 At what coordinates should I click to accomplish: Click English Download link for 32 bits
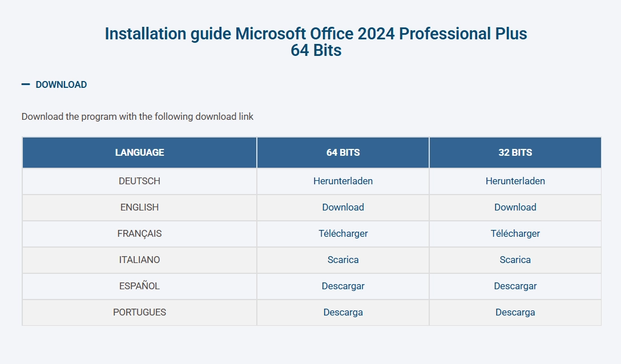coord(515,207)
